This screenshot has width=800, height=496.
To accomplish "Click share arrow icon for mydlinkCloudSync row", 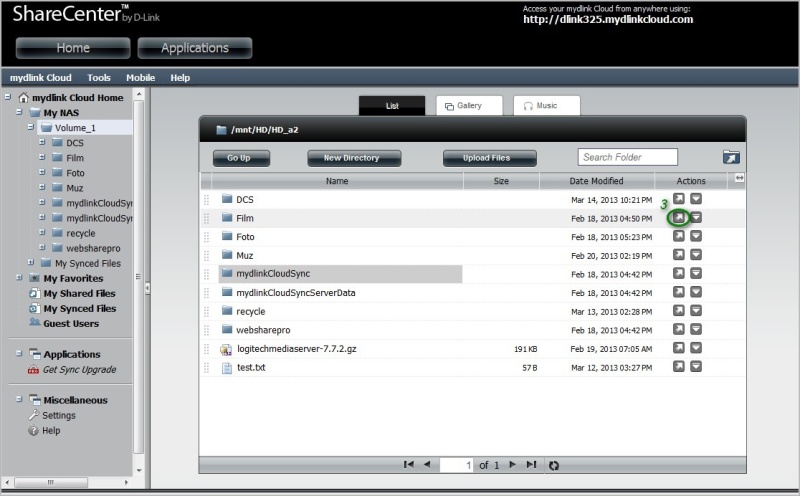I will [x=679, y=273].
